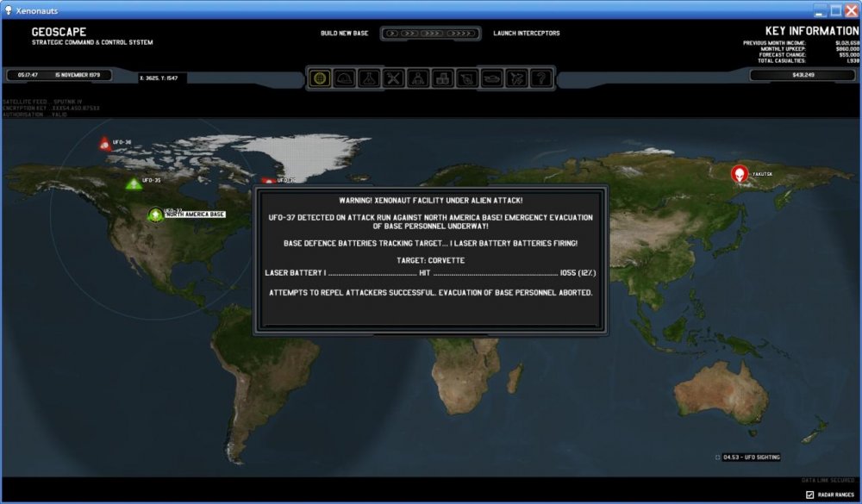Open the Xenopedia question mark icon
Screen dimensions: 862x504
541,78
